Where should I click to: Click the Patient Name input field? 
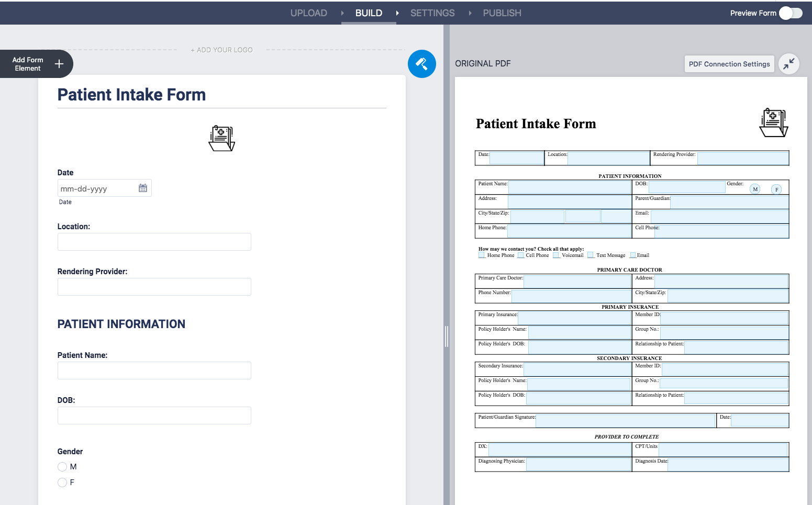[154, 371]
